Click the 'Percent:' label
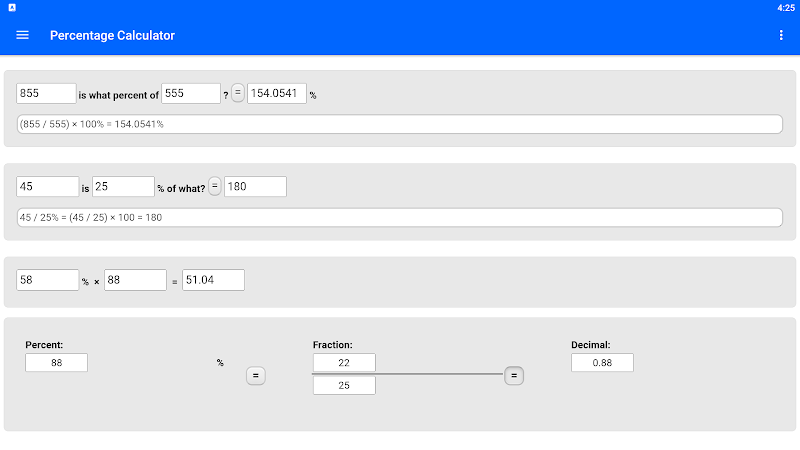 click(x=44, y=345)
